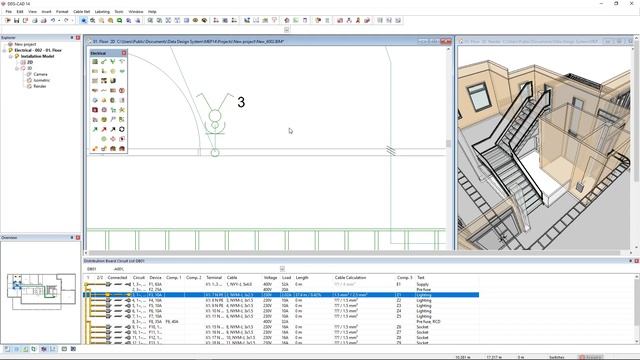Close the Electrical tool palette
The height and width of the screenshot is (360, 640).
point(124,53)
